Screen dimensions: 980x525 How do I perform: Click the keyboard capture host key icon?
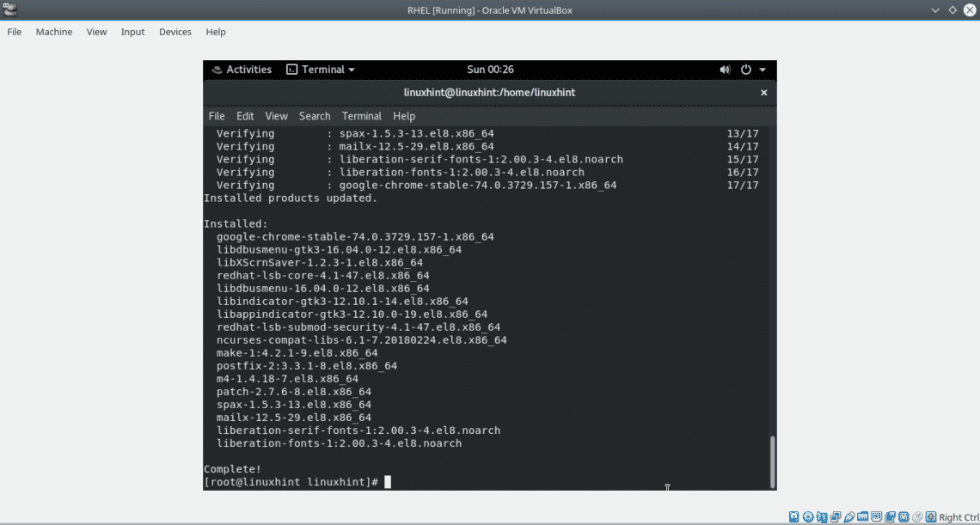pos(931,517)
